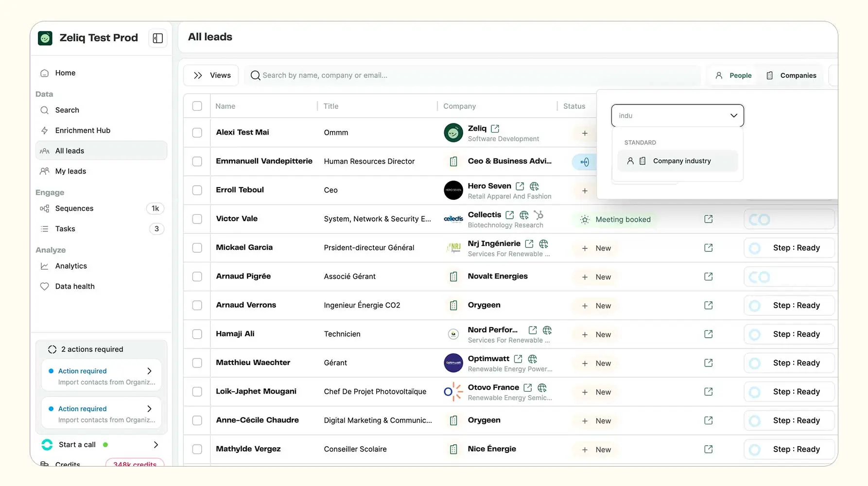
Task: Click Step : Ready for Hamaji Ali
Action: [x=789, y=334]
